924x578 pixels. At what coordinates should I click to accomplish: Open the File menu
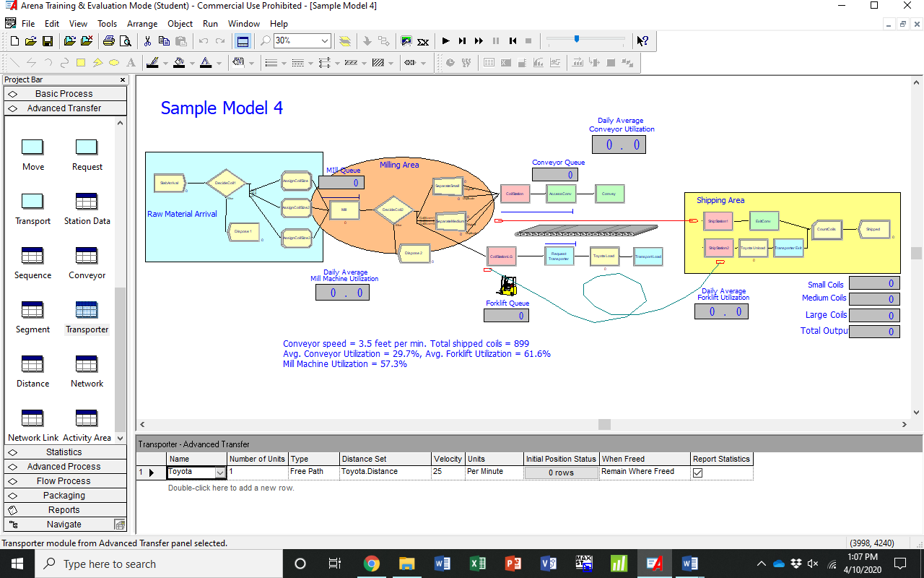click(x=28, y=24)
